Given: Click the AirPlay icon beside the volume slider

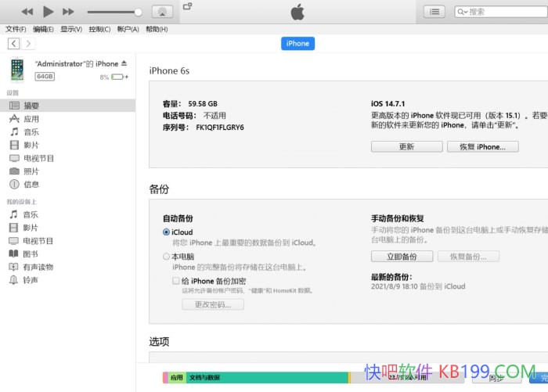Looking at the screenshot, I should pyautogui.click(x=162, y=12).
